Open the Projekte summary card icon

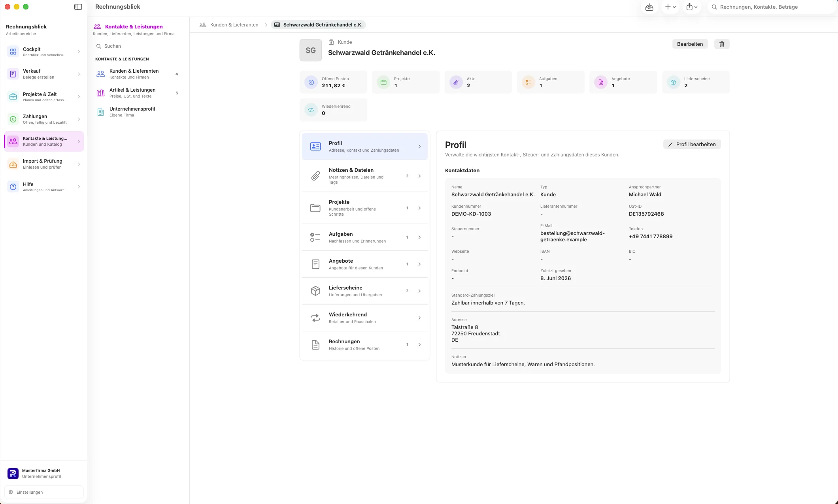(x=383, y=82)
